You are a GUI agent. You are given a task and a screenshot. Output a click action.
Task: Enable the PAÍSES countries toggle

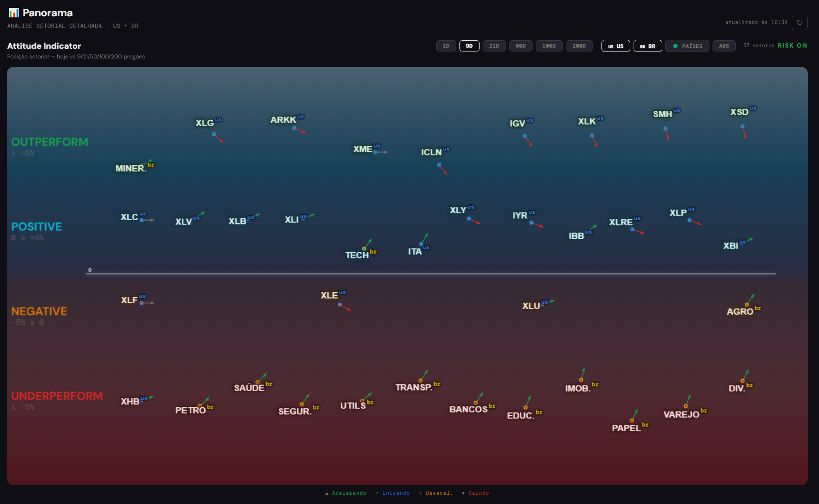tap(687, 46)
